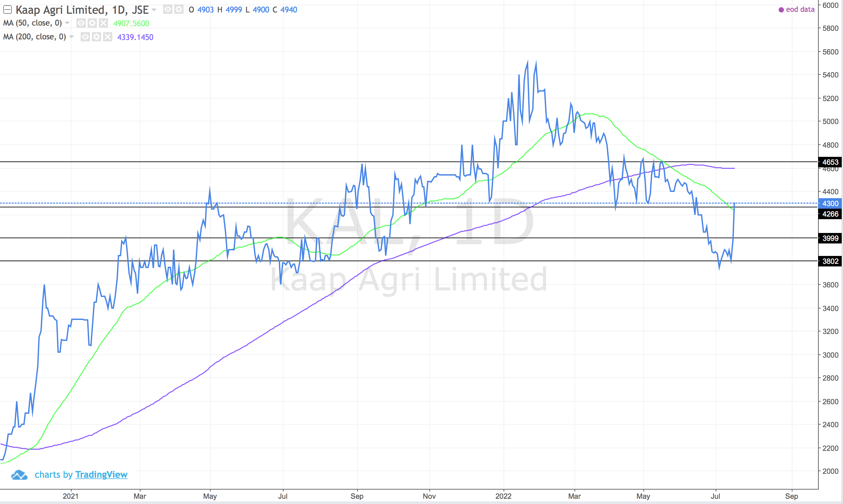The image size is (843, 504).
Task: Click the MA 200 value 4339.1450
Action: [135, 37]
